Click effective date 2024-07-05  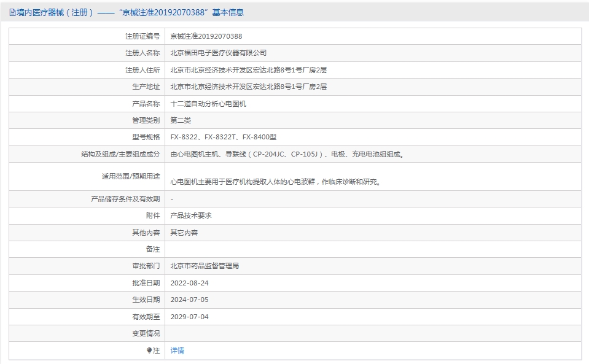pos(189,300)
